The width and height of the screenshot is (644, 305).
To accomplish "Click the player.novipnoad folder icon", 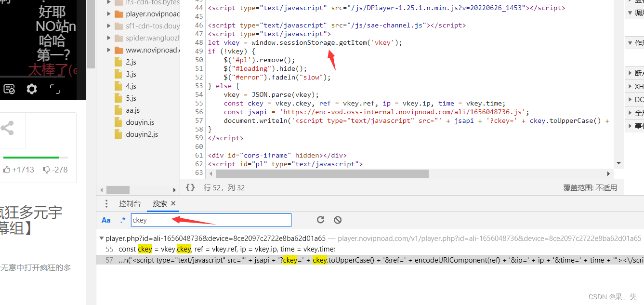I will 118,14.
